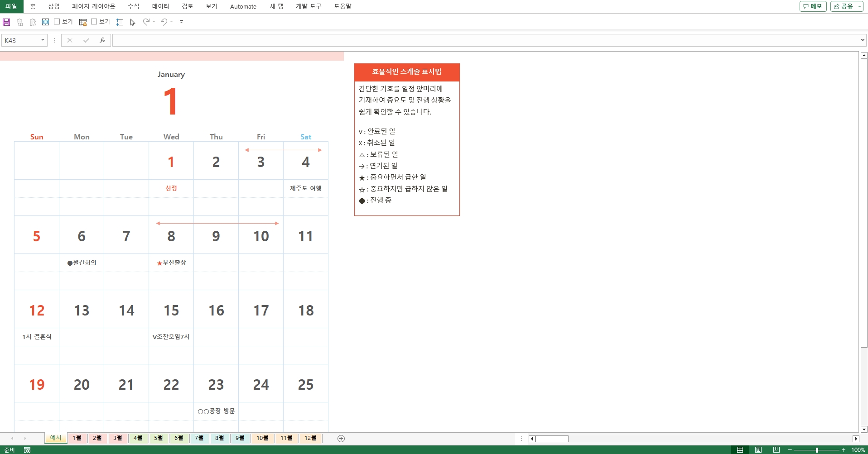Image resolution: width=868 pixels, height=454 pixels.
Task: Expand the Redo history dropdown arrow
Action: [x=154, y=21]
